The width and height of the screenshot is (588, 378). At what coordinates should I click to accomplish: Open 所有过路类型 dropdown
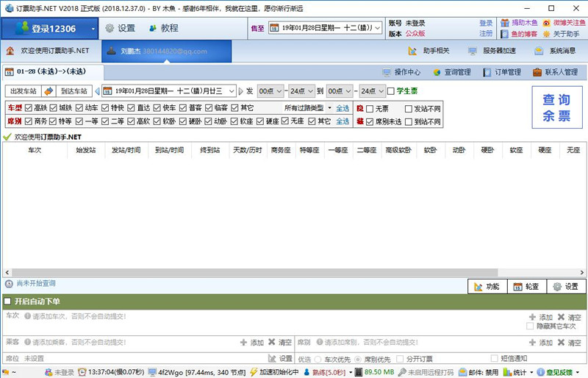click(308, 108)
